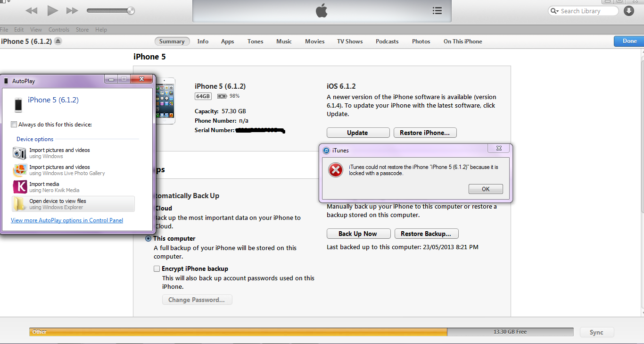Click the AutoPlay title bar phone icon
The height and width of the screenshot is (344, 644).
point(6,81)
